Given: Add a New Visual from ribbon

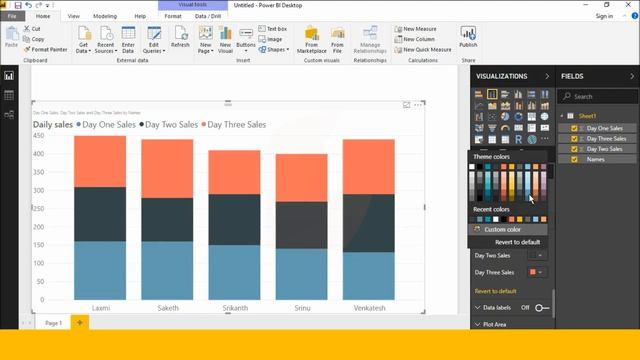Looking at the screenshot, I should tap(225, 40).
